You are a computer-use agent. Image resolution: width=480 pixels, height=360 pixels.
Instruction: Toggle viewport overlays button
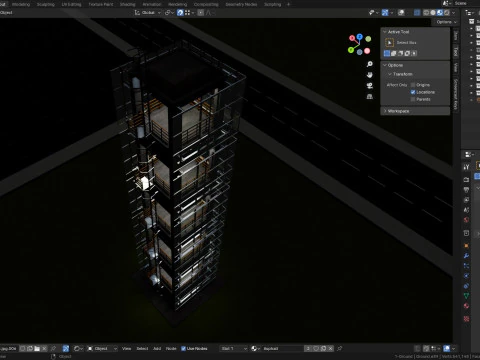(401, 13)
